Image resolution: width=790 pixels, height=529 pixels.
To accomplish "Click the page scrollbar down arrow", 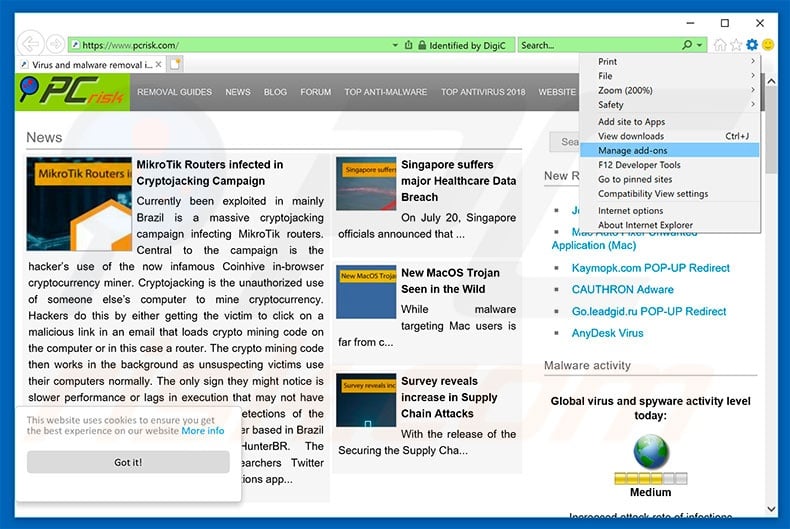I will point(771,509).
